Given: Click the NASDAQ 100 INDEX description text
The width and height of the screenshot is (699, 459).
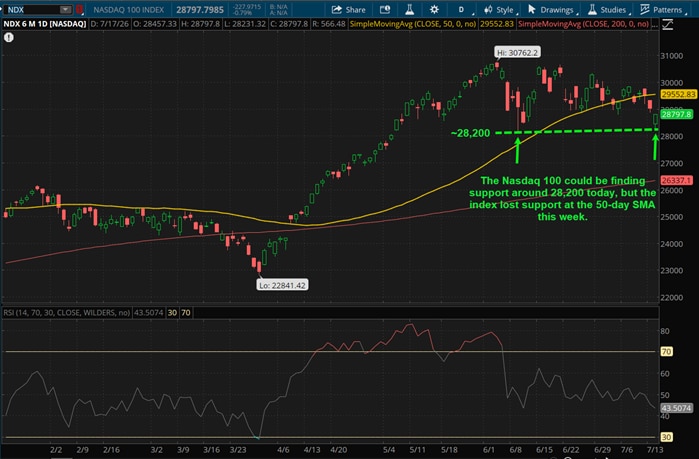Looking at the screenshot, I should pyautogui.click(x=128, y=9).
